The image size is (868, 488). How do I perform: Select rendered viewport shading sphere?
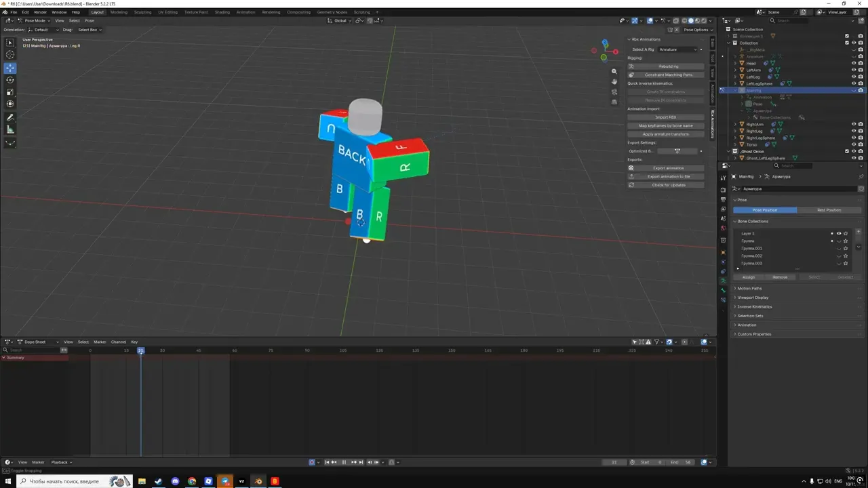coord(704,20)
